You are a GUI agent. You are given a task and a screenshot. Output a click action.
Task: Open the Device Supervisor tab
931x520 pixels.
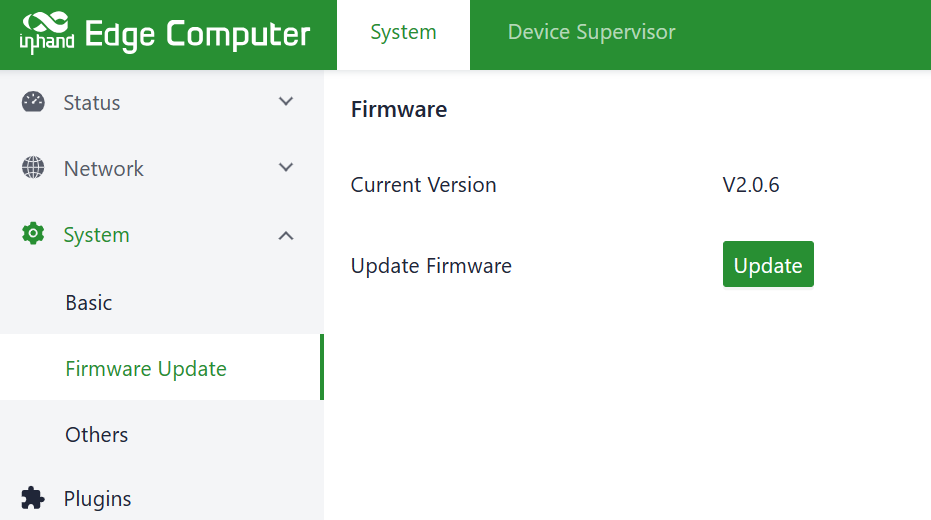[x=591, y=33]
